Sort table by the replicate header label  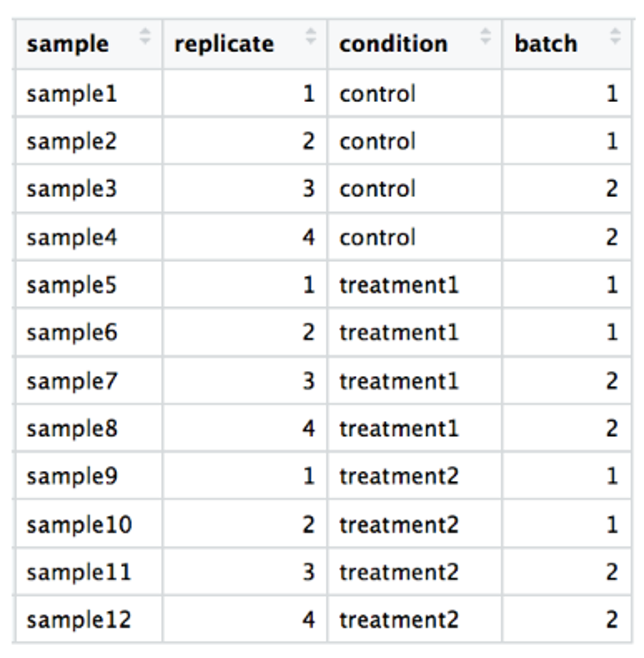[x=224, y=44]
